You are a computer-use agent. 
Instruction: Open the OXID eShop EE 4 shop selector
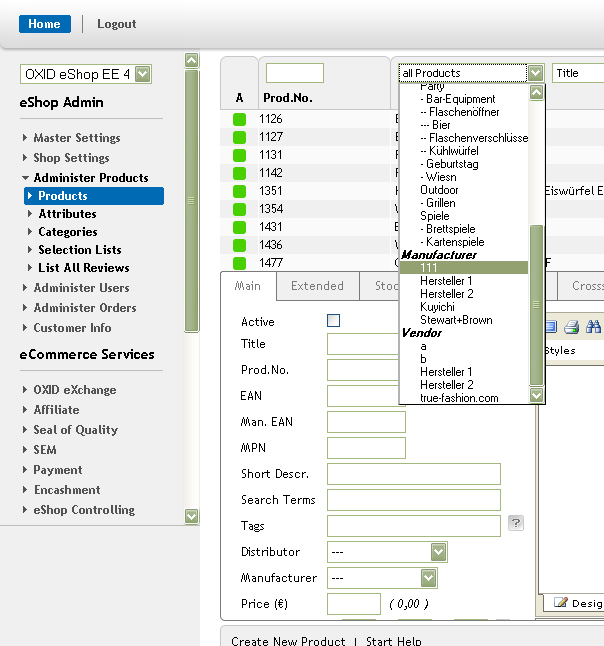coord(142,74)
